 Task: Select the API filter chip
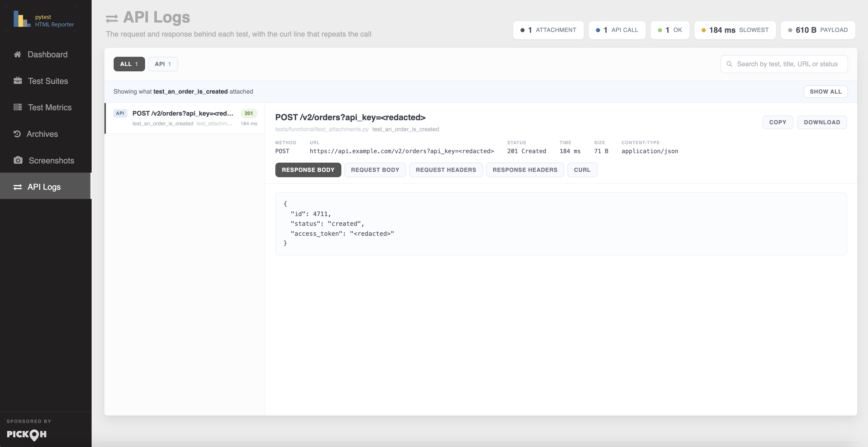point(163,64)
